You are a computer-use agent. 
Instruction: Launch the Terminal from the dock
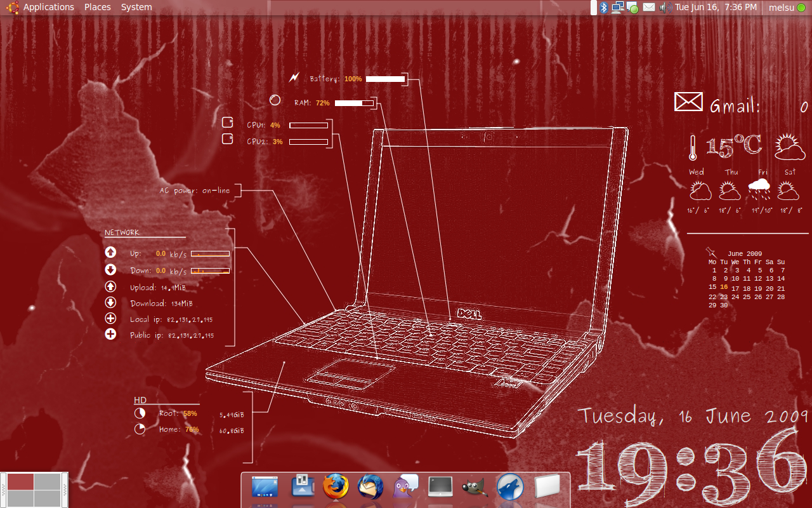coord(440,488)
